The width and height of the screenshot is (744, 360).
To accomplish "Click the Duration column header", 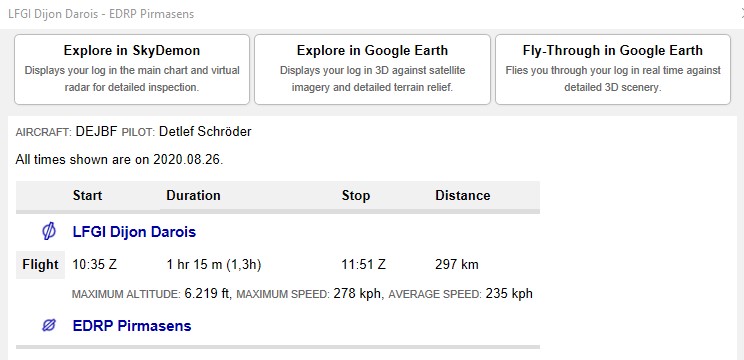I will (193, 195).
